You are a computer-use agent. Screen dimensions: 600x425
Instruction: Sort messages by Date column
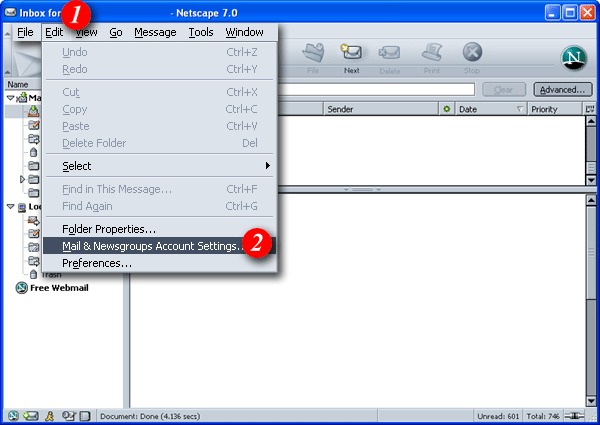pyautogui.click(x=483, y=109)
